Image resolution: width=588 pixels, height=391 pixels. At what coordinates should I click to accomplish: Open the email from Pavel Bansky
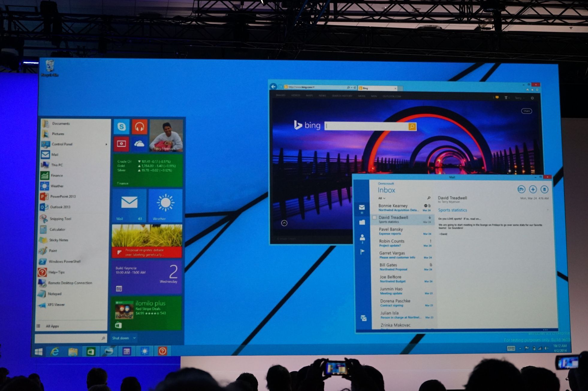[403, 231]
